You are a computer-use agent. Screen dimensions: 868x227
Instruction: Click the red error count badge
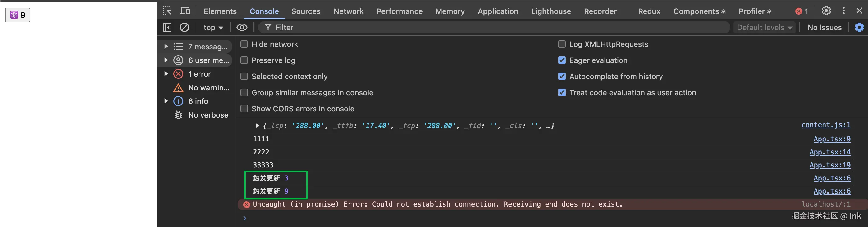pyautogui.click(x=802, y=11)
